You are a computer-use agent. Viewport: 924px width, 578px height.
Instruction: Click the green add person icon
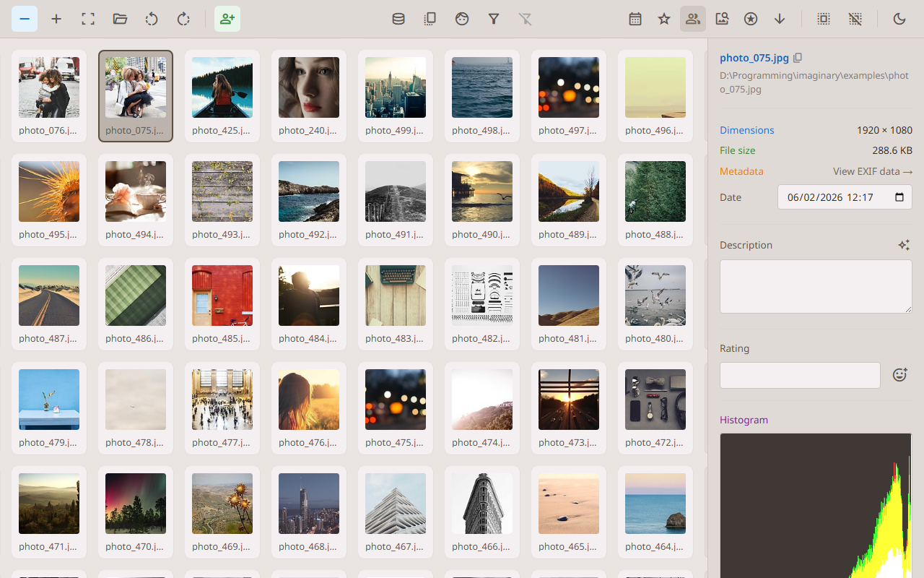click(227, 19)
